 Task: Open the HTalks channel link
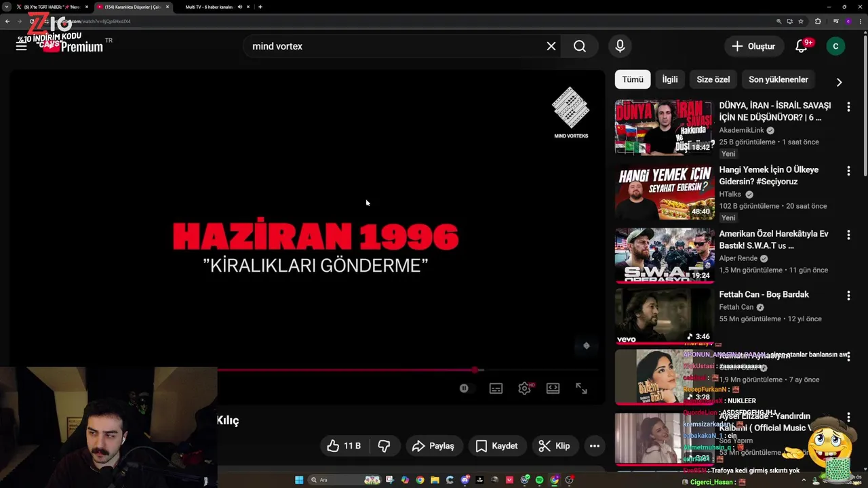(x=730, y=195)
